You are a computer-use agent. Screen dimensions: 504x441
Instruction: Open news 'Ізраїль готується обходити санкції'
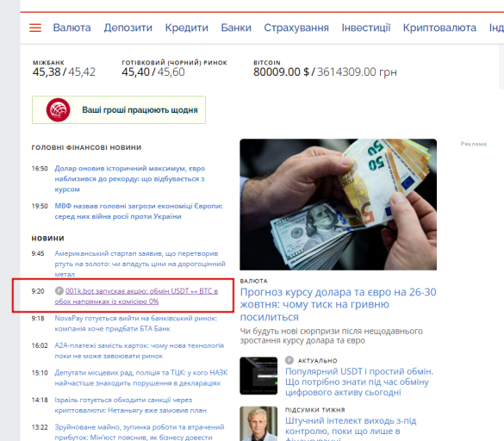pyautogui.click(x=130, y=405)
